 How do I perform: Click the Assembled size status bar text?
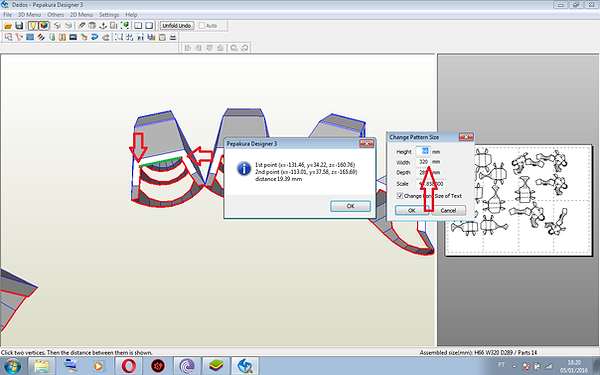click(478, 352)
